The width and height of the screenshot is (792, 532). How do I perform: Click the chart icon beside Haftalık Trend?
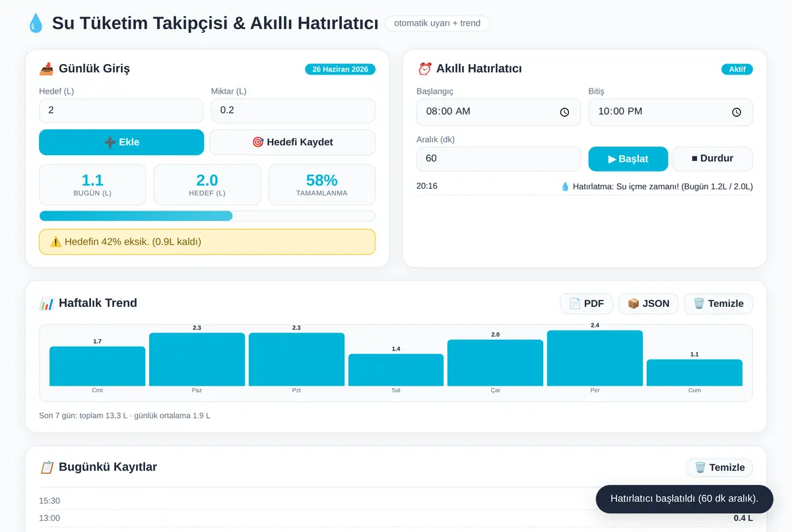coord(47,304)
